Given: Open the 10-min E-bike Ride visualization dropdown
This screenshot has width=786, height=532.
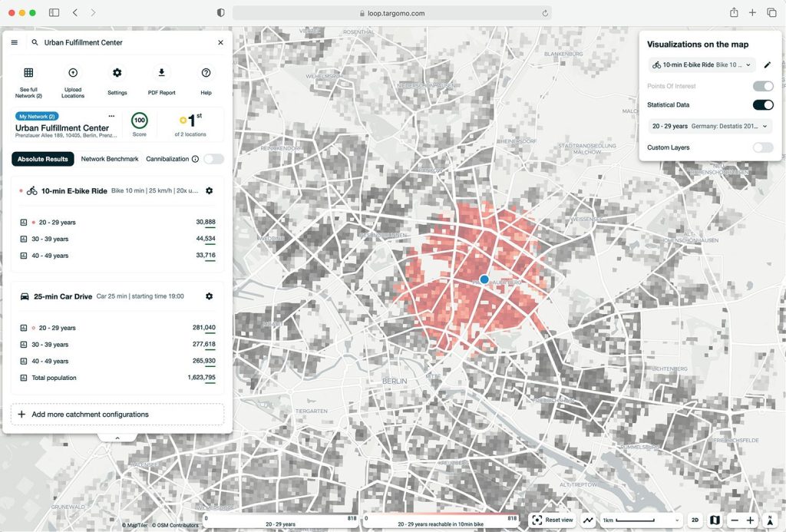Looking at the screenshot, I should pyautogui.click(x=702, y=64).
